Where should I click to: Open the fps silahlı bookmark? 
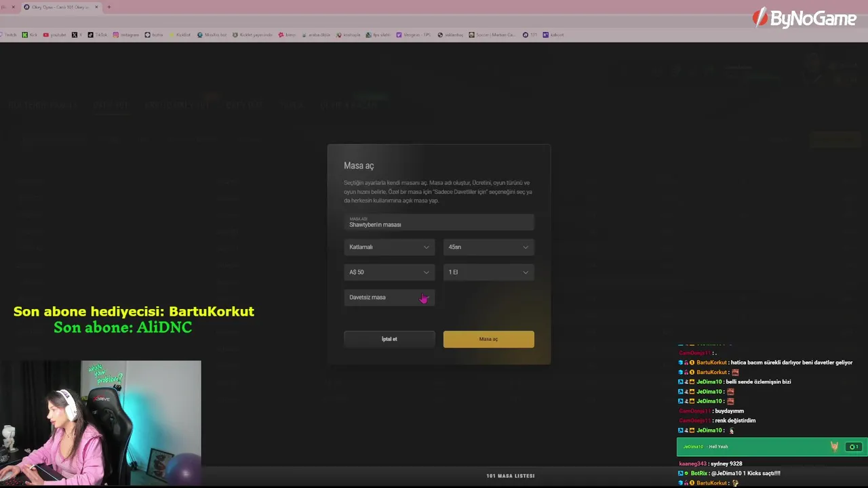[378, 35]
